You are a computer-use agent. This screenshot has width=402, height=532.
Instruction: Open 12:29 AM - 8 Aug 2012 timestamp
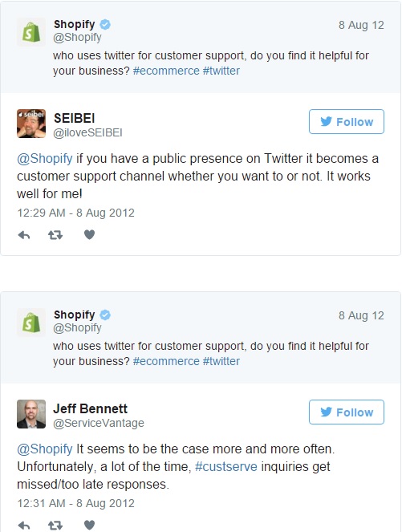(x=75, y=213)
